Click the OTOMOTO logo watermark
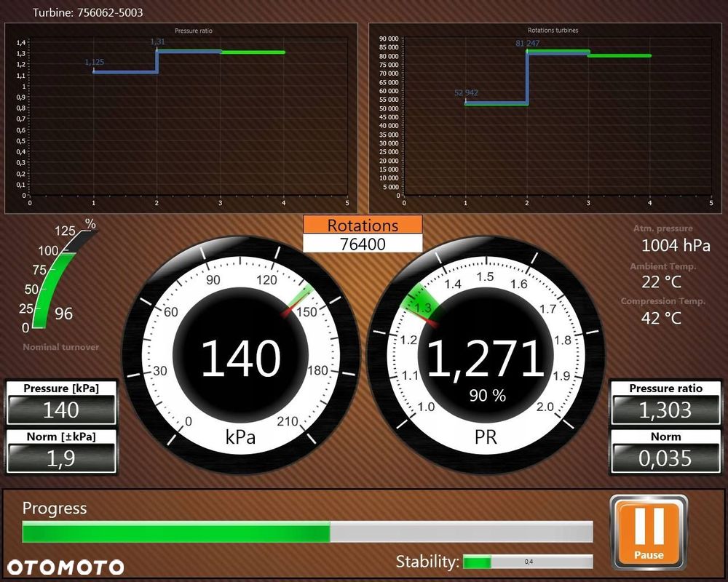728x582 pixels. [66, 567]
